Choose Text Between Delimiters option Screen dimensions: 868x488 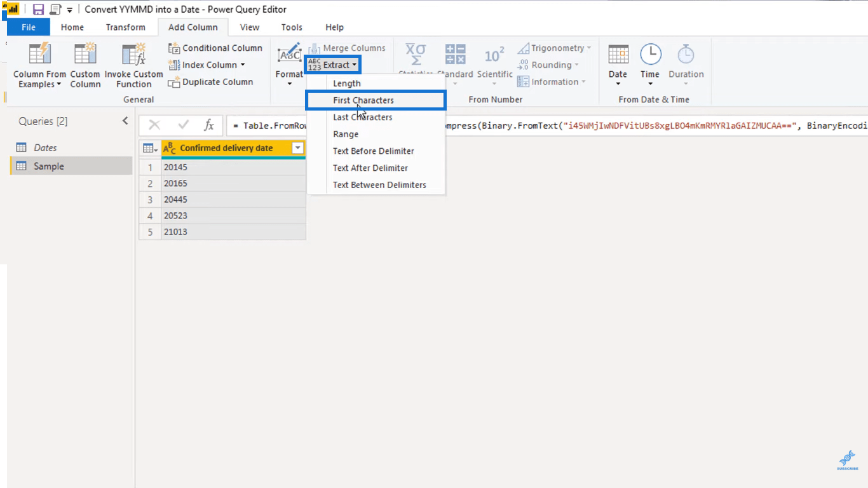[x=379, y=185]
